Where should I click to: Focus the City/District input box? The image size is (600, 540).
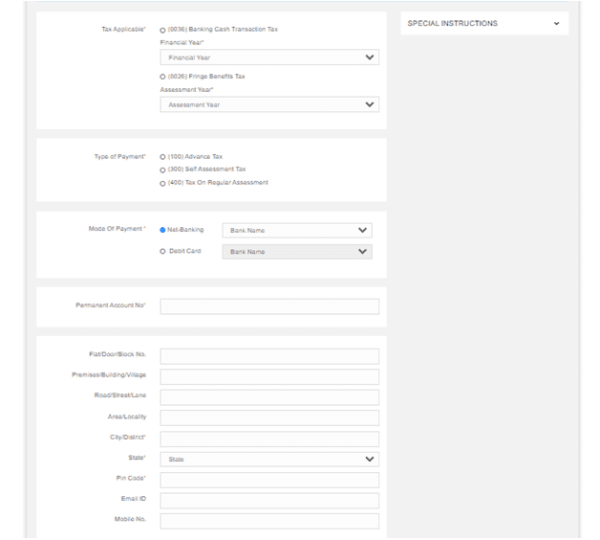pyautogui.click(x=269, y=439)
